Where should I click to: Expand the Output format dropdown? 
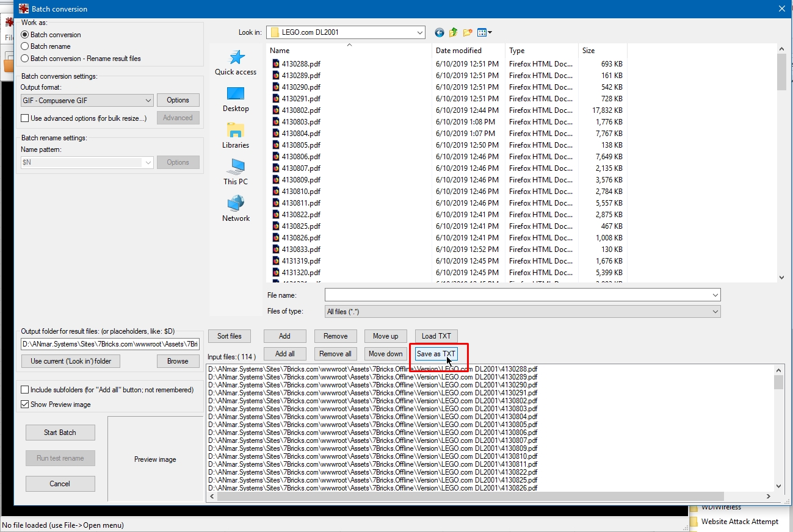click(x=148, y=101)
